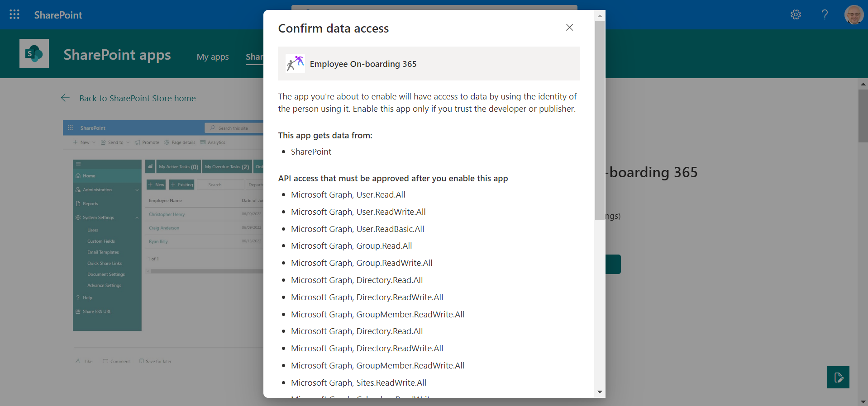This screenshot has height=406, width=868.
Task: Select the SharePoint data source text
Action: tap(311, 152)
